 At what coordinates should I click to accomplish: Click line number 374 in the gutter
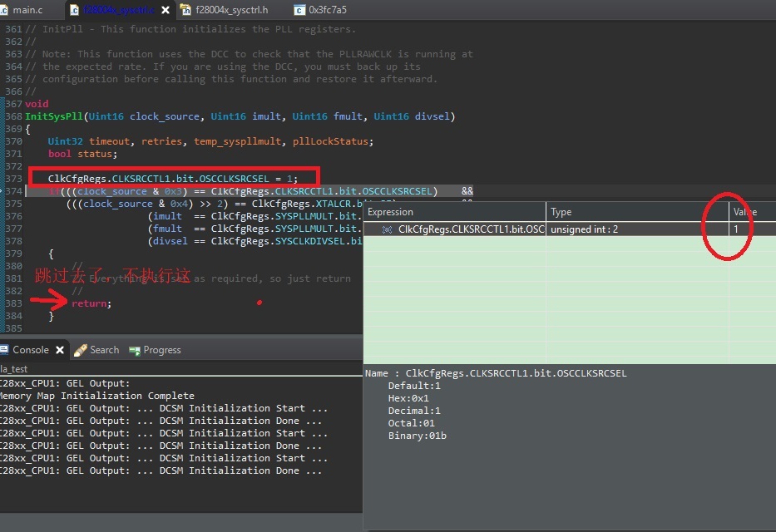tap(14, 191)
